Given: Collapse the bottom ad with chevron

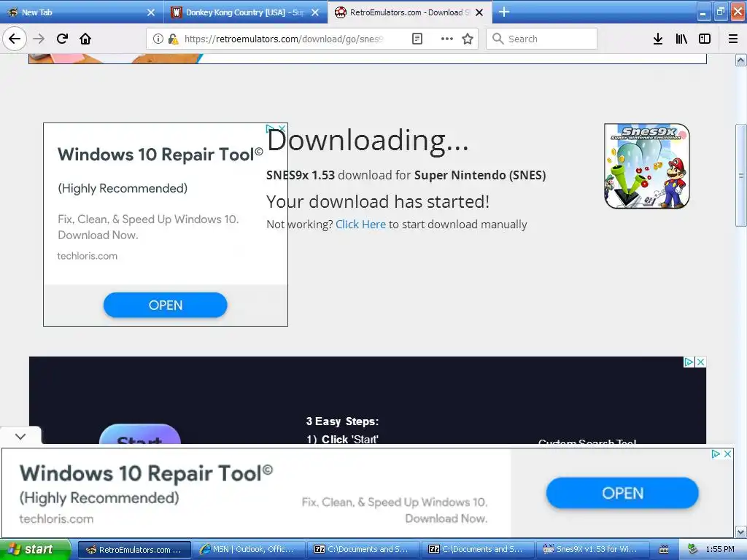Looking at the screenshot, I should coord(20,436).
